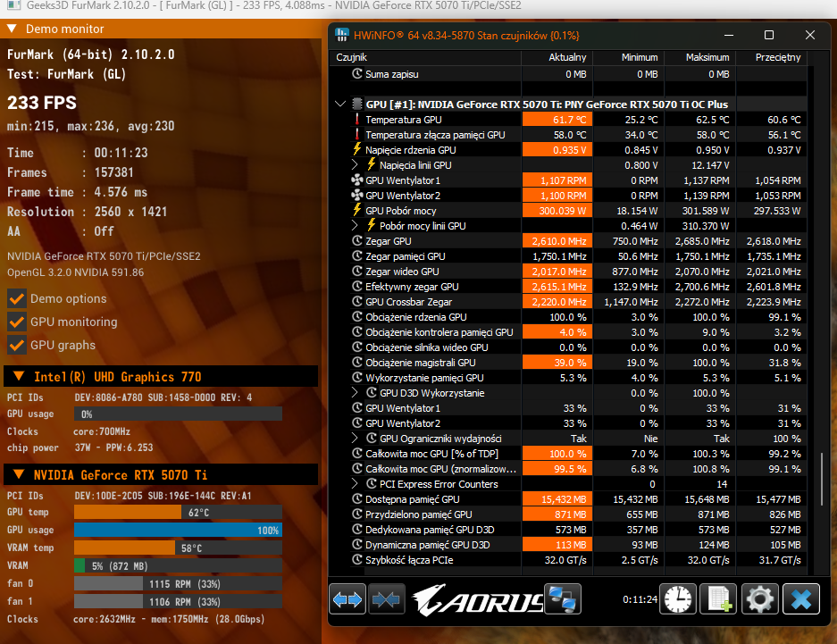This screenshot has height=644, width=837.
Task: Click the 0:11:24 elapsed time in HWiNFO
Action: 640,599
